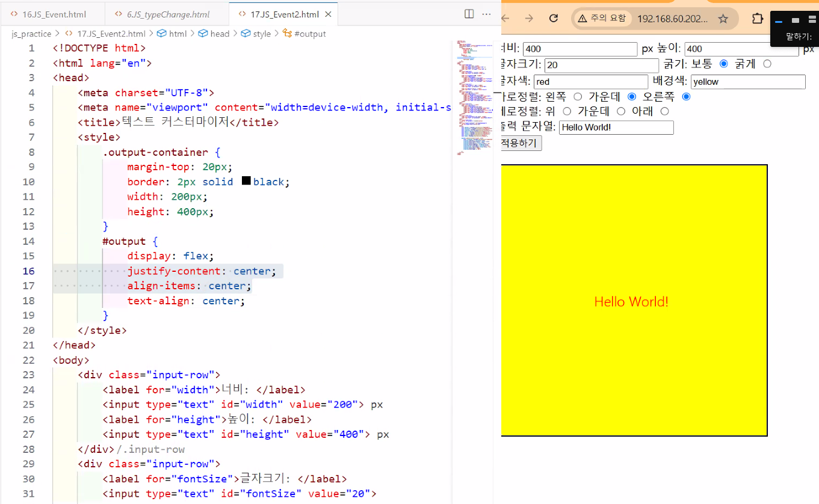Image resolution: width=819 pixels, height=504 pixels.
Task: Select the 굵게 bold radio button
Action: [x=767, y=64]
